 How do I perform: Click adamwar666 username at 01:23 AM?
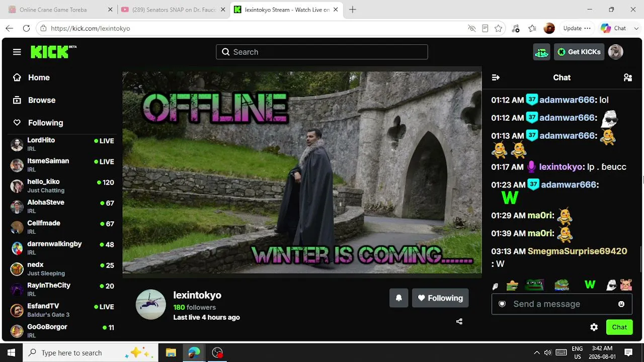(569, 185)
